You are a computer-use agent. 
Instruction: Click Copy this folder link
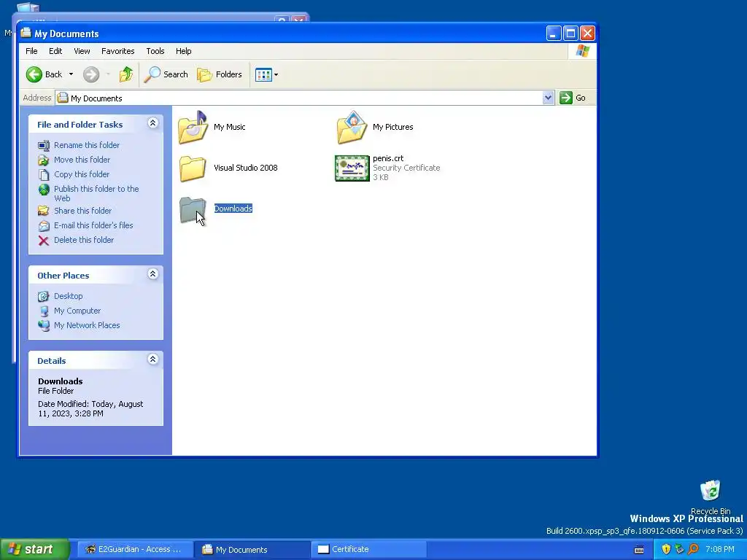click(x=82, y=174)
